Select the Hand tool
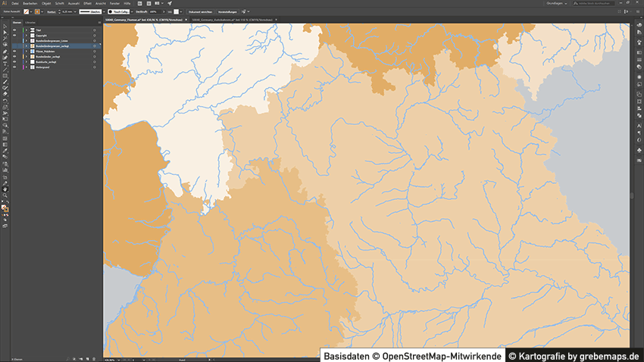The image size is (644, 362). [5, 189]
